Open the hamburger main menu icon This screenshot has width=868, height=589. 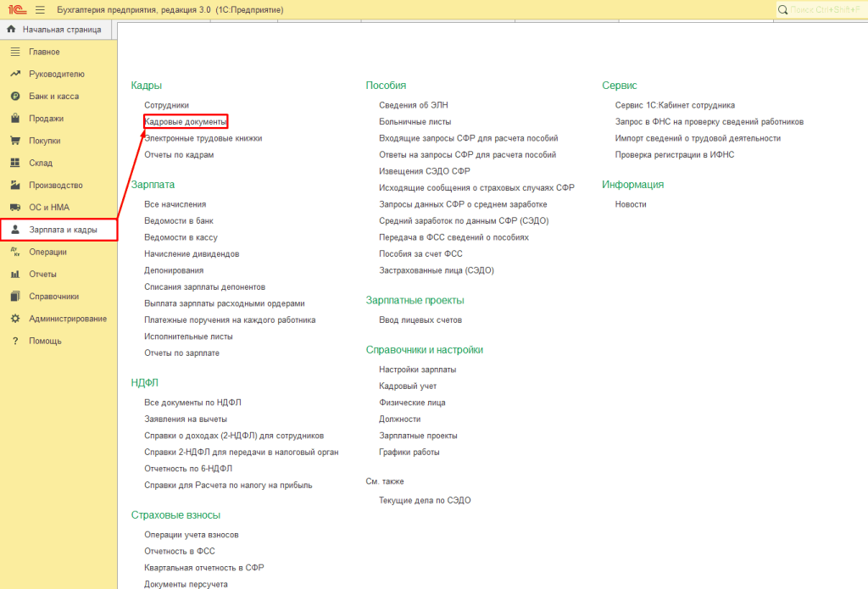click(40, 9)
